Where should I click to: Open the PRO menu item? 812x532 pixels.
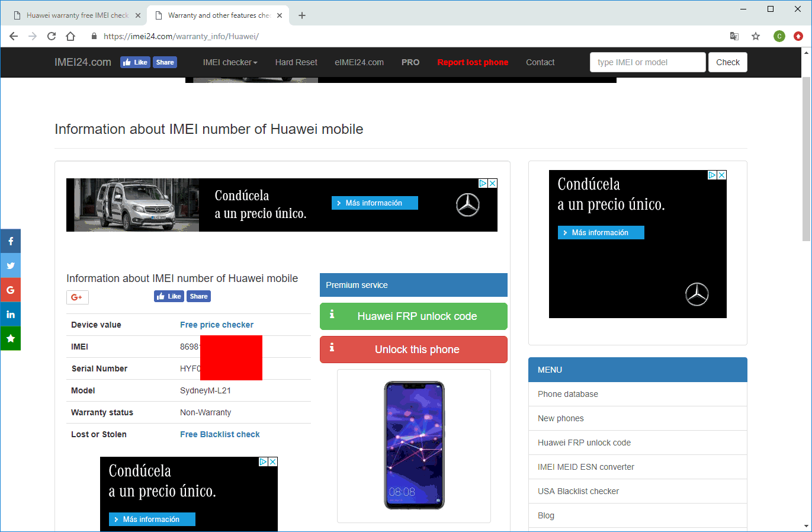[410, 62]
